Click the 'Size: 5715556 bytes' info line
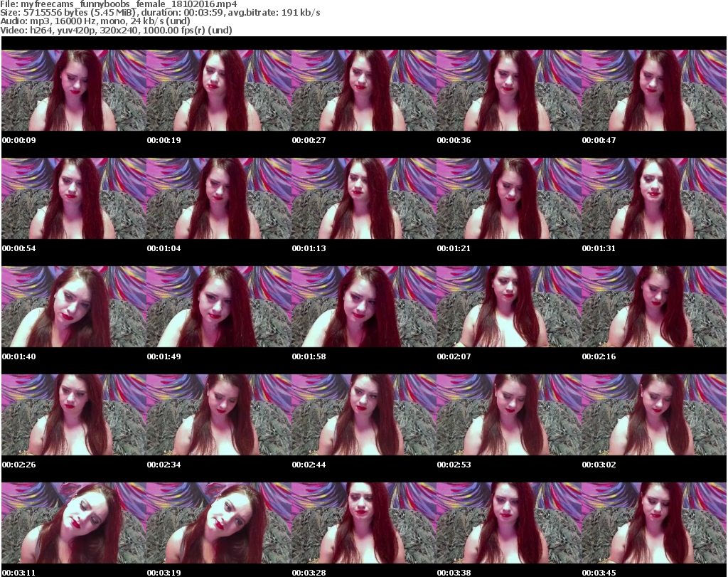 point(160,13)
